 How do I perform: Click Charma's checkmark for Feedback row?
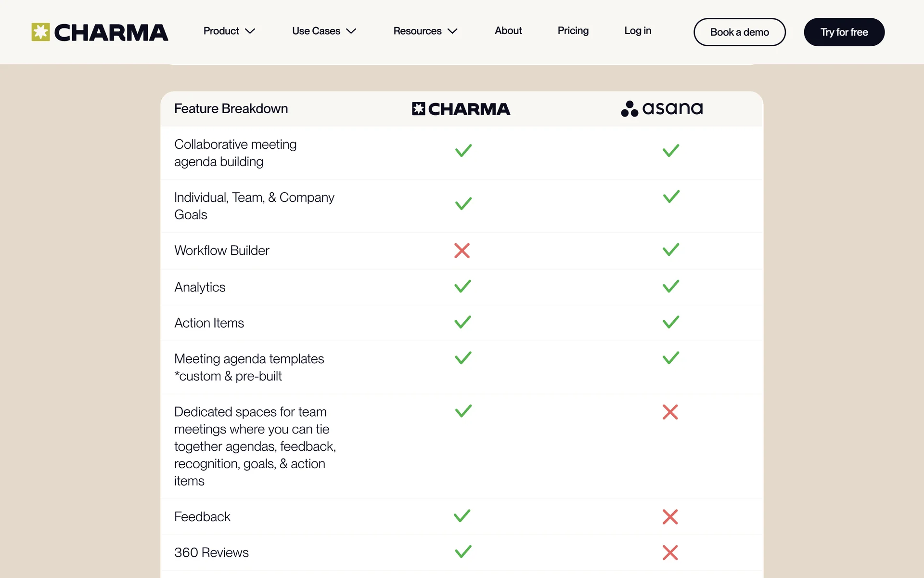pyautogui.click(x=462, y=516)
